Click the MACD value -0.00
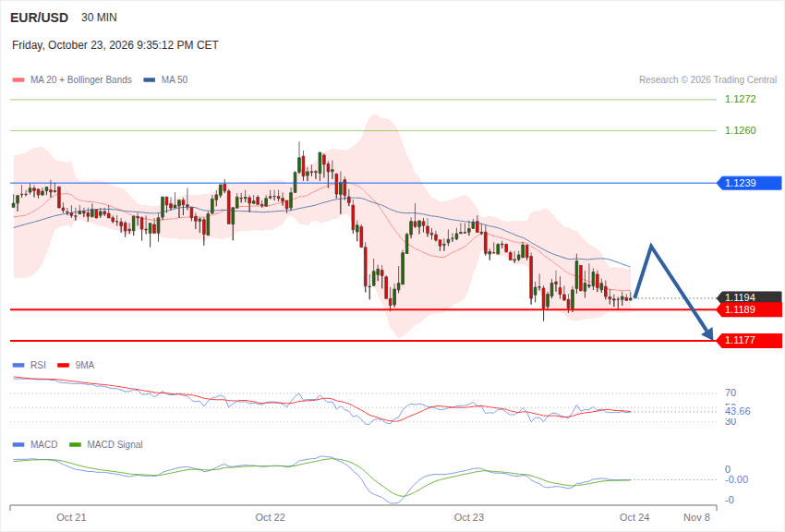785x532 pixels. 737,480
